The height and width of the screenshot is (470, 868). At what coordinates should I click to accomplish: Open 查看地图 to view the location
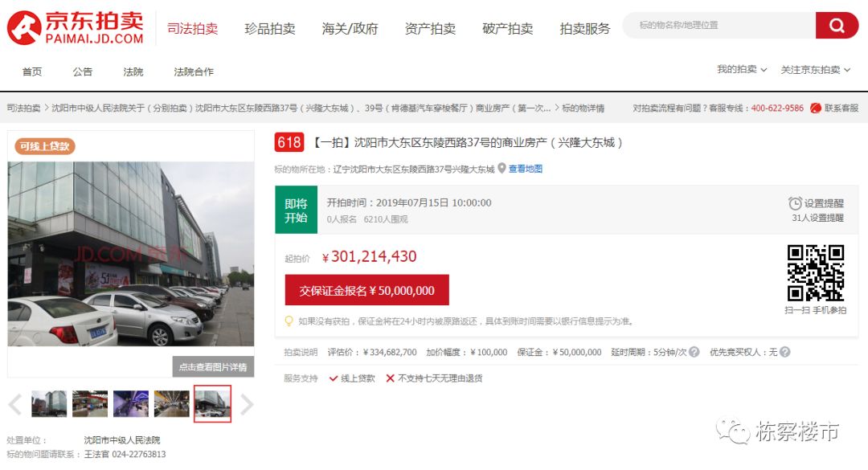(x=523, y=169)
